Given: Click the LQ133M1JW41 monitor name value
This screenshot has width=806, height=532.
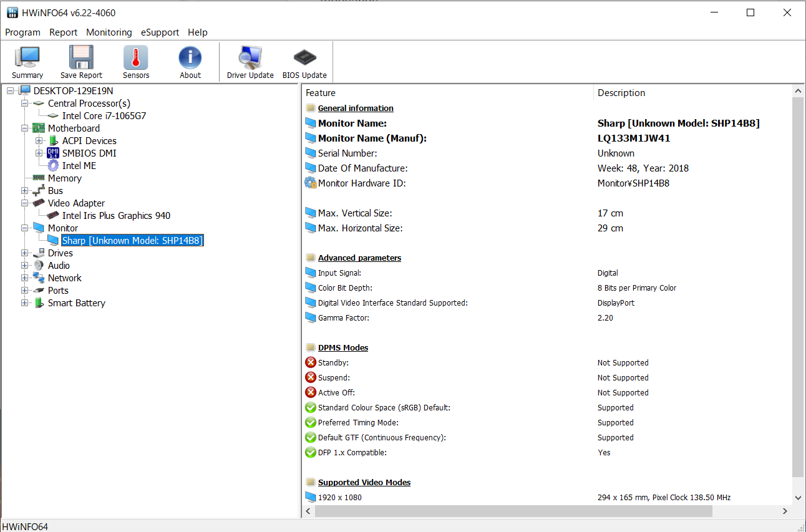Looking at the screenshot, I should coord(634,138).
